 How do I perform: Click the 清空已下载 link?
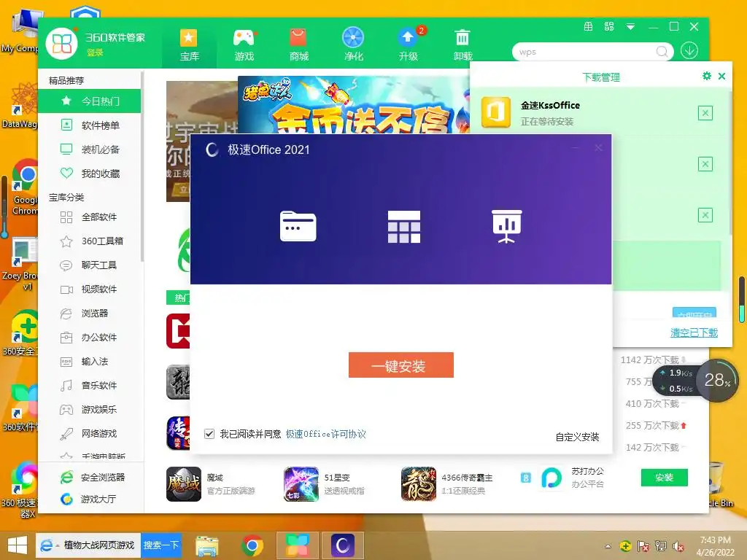694,332
